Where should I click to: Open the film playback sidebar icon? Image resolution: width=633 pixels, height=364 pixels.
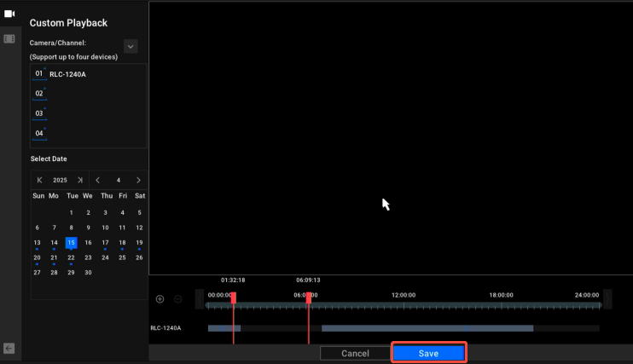[x=9, y=38]
